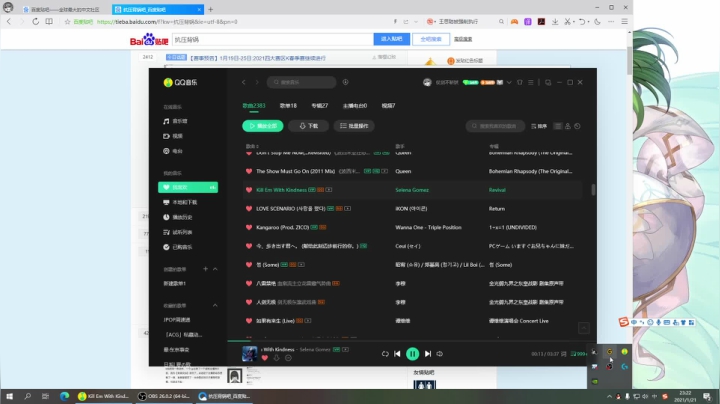Image resolution: width=720 pixels, height=404 pixels.
Task: Sort by song title column header
Action: coord(252,146)
